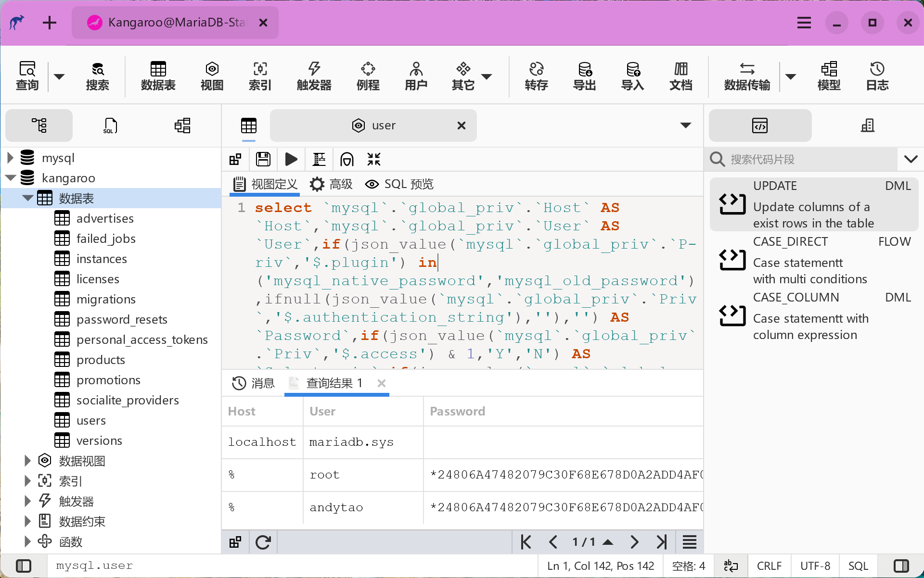Viewport: 924px width, 578px height.
Task: Click the save icon in editor toolbar
Action: [x=263, y=159]
